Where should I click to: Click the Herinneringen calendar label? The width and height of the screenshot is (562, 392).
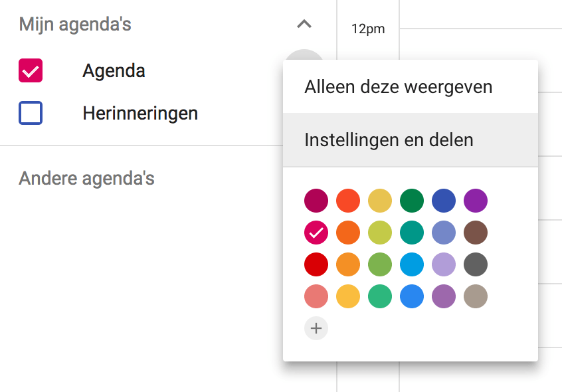pos(140,113)
